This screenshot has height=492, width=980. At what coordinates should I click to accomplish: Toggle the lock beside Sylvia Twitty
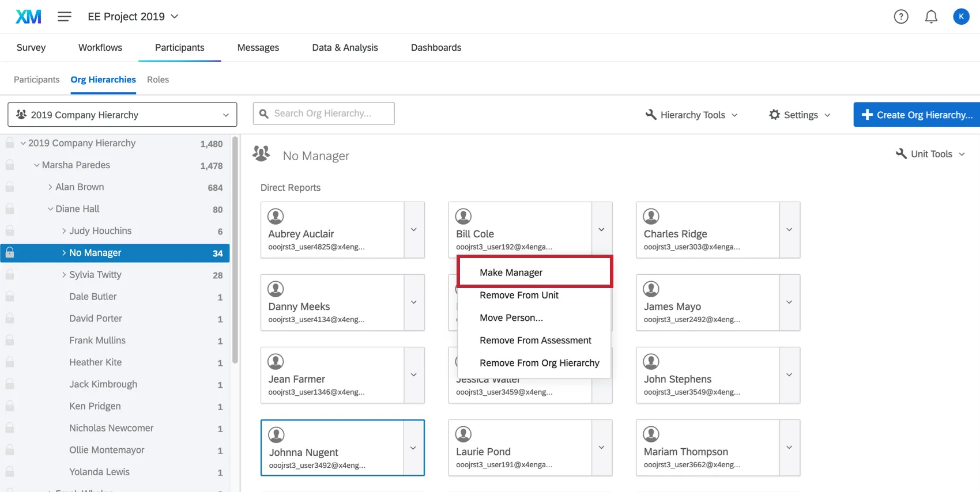coord(10,275)
